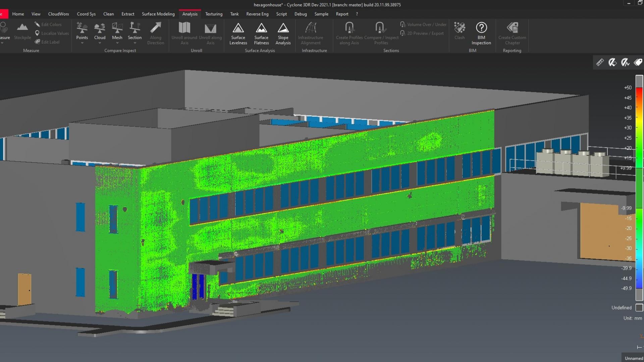Toggle the Undefined color checkbox
Viewport: 644px width, 362px height.
(x=639, y=308)
